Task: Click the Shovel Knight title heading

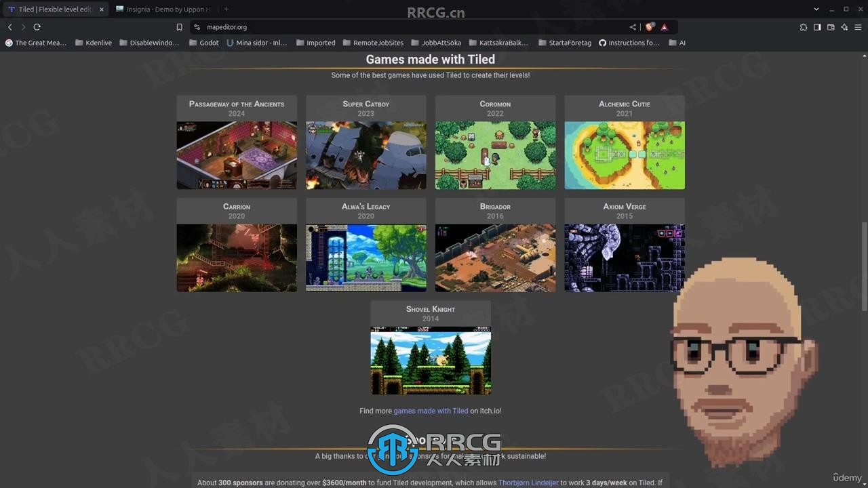Action: pos(431,309)
